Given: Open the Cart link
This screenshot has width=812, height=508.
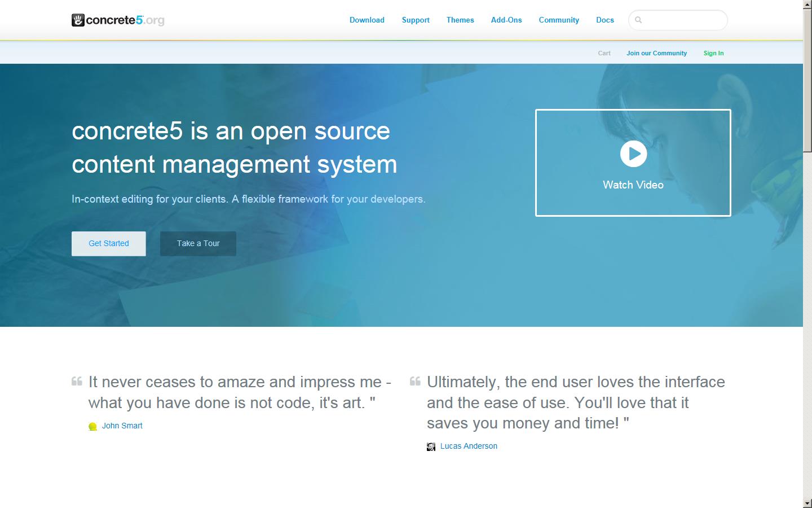Looking at the screenshot, I should point(604,53).
